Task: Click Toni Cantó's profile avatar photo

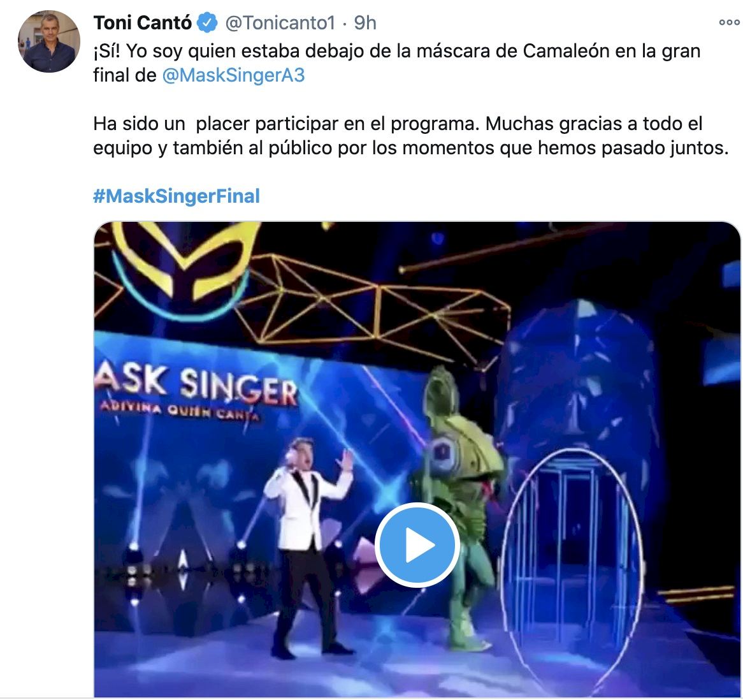Action: (x=49, y=41)
